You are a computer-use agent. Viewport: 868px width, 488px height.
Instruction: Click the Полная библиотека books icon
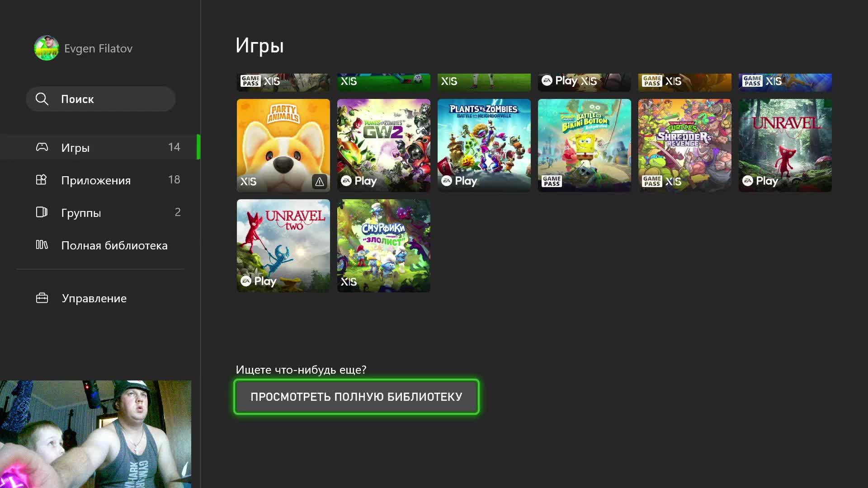[42, 245]
